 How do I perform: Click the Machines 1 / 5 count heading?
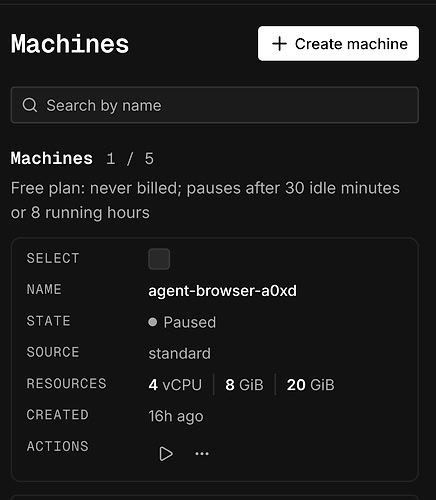pyautogui.click(x=82, y=158)
